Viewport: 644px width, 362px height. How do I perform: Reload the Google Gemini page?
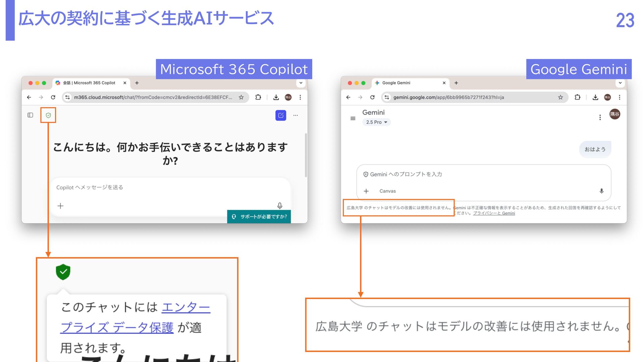[x=372, y=97]
